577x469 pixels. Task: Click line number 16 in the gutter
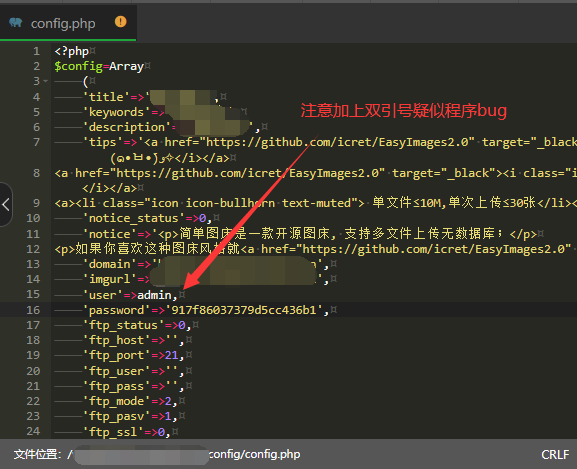click(x=33, y=310)
